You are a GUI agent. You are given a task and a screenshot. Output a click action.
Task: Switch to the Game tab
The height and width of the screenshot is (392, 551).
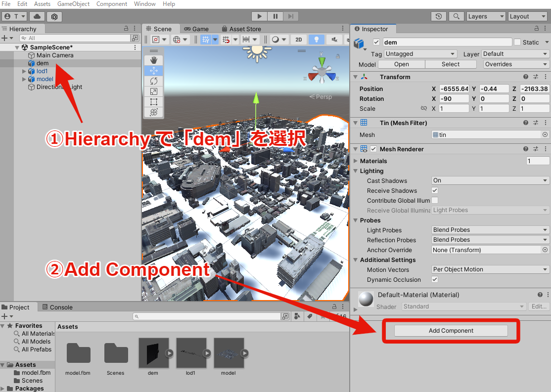(196, 29)
